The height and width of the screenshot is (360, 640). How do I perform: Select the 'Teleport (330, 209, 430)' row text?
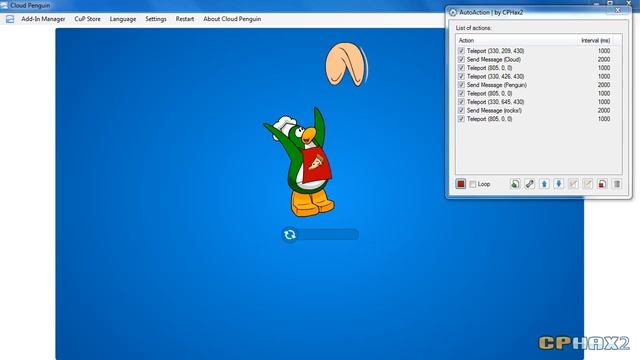(x=495, y=51)
